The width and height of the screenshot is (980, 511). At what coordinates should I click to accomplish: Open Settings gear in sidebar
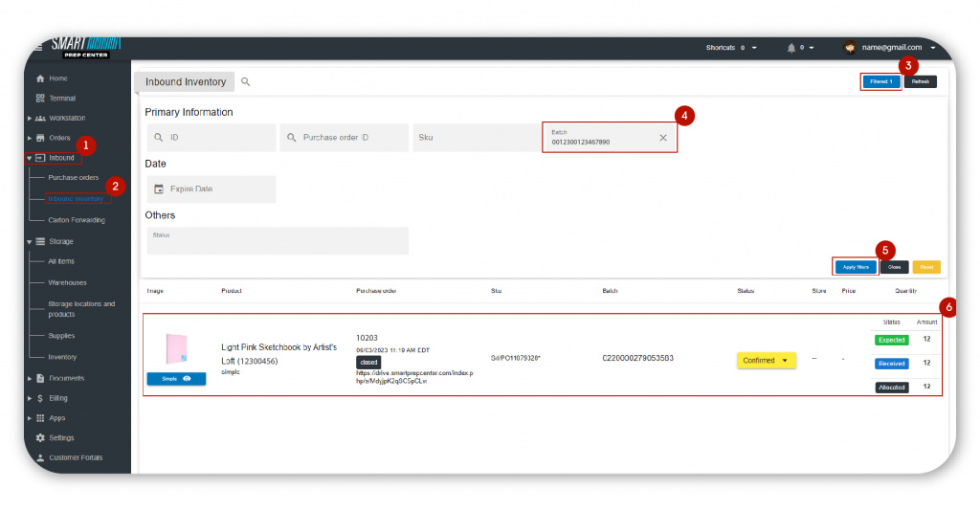(40, 438)
